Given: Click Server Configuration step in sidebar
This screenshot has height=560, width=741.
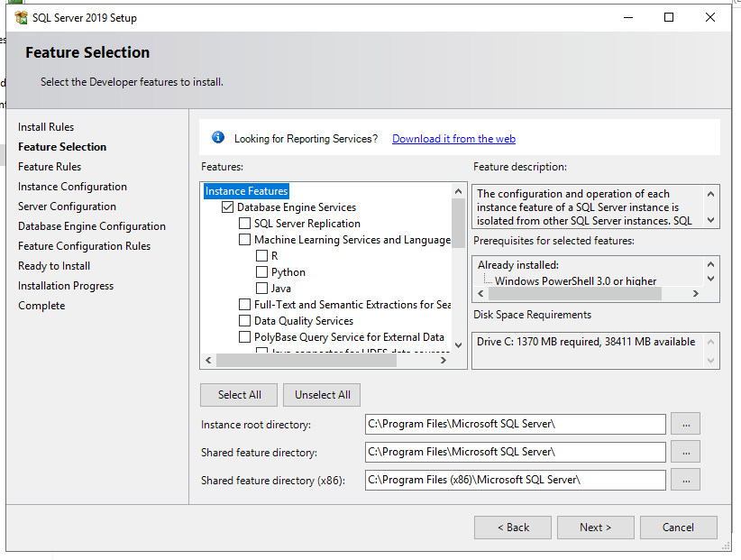Looking at the screenshot, I should 67,207.
